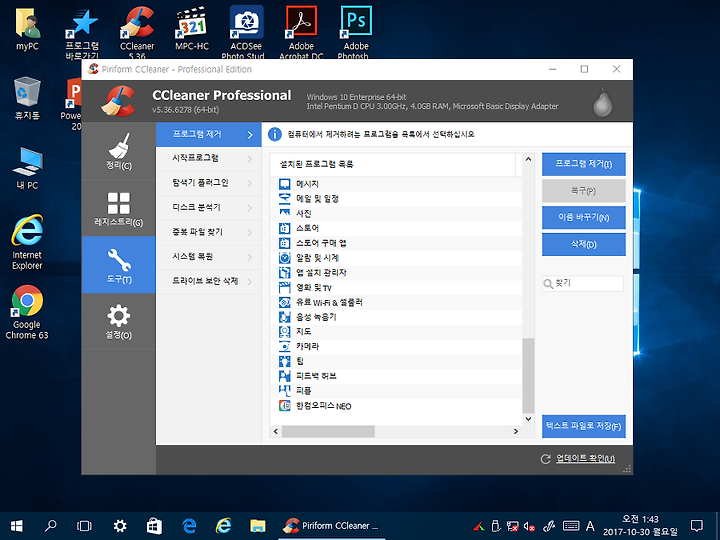Click the 지도 maps icon in list
The image size is (720, 540).
pos(285,332)
